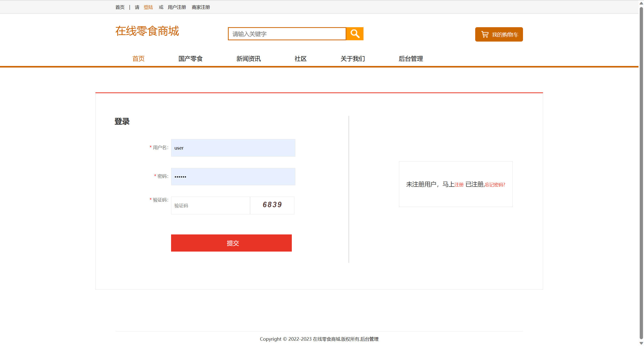
Task: Open 后台管理 admin panel
Action: click(x=411, y=59)
